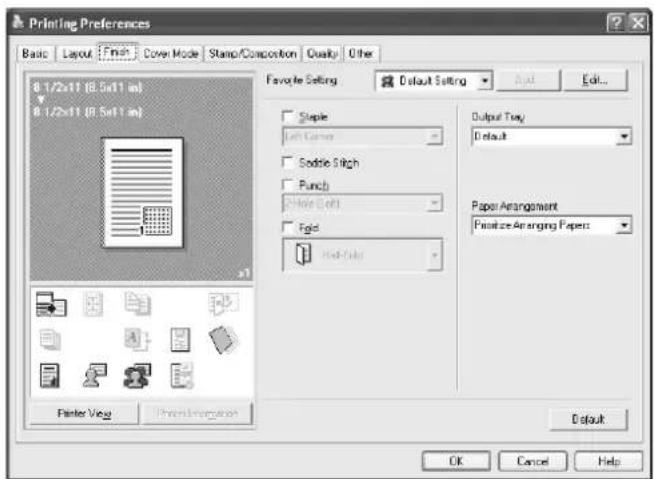654x479 pixels.
Task: Click the Half-Fold booklet icon
Action: click(303, 254)
